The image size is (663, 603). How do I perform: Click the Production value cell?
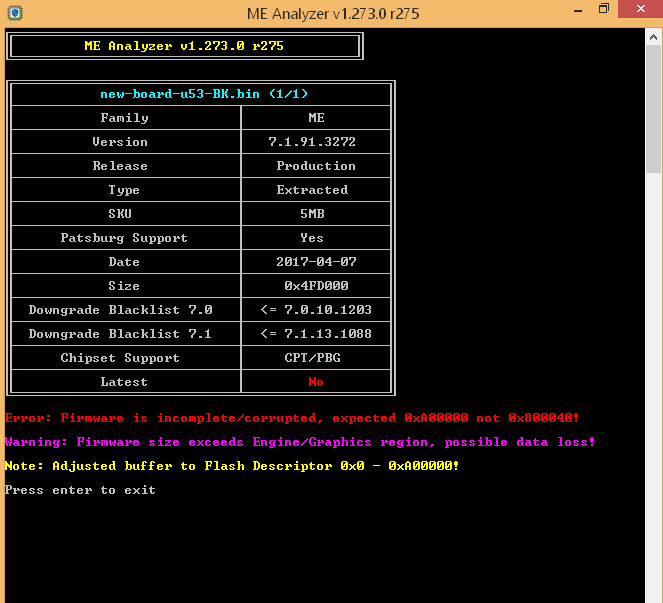[x=316, y=166]
